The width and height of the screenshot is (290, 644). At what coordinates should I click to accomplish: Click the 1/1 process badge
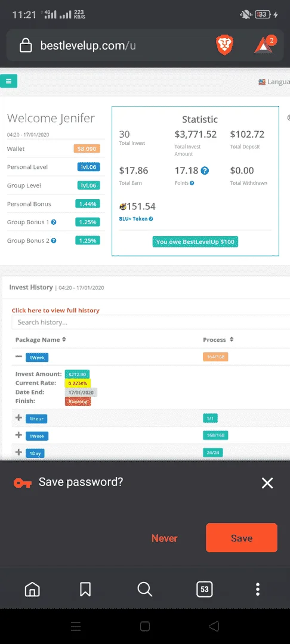pyautogui.click(x=210, y=419)
